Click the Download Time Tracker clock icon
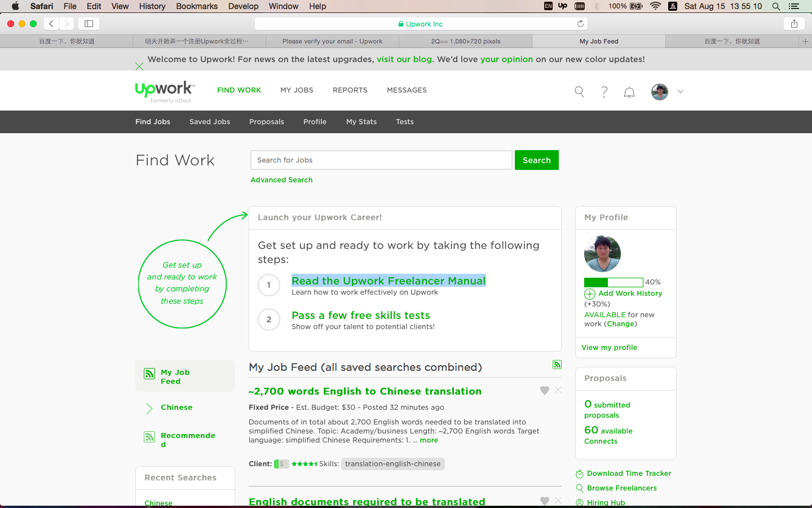Image resolution: width=812 pixels, height=508 pixels. [579, 474]
